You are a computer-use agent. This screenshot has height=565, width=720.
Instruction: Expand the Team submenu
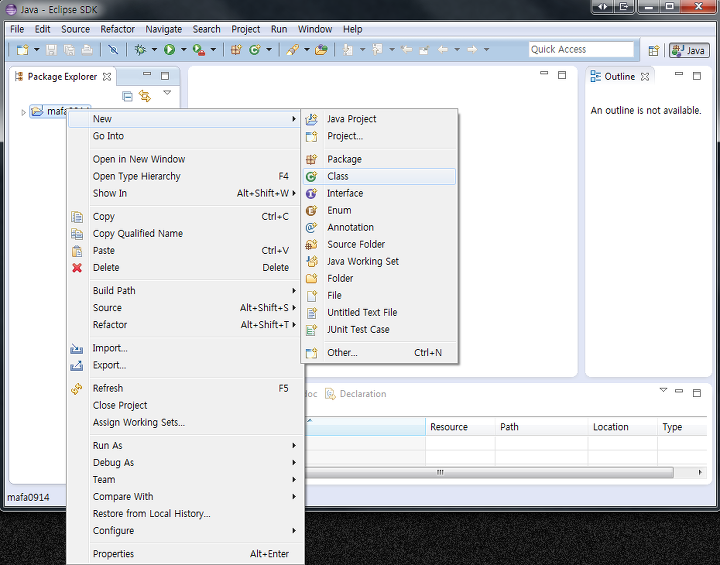click(x=185, y=480)
